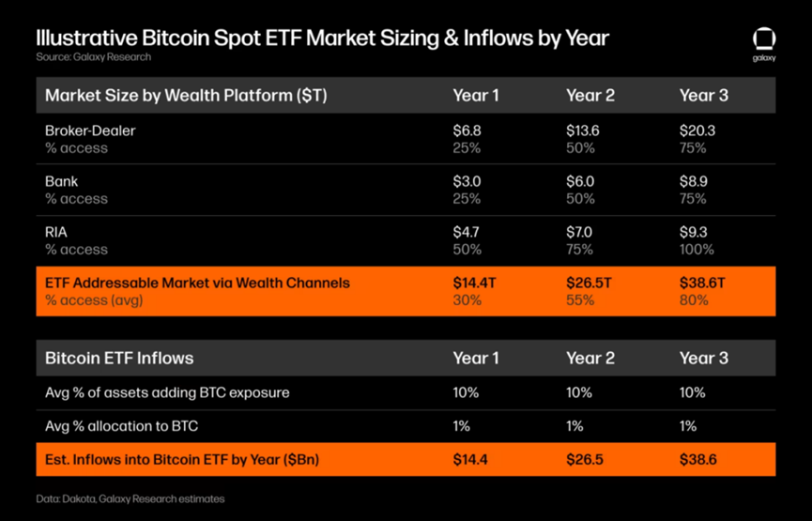The width and height of the screenshot is (812, 521).
Task: Select the $26.5T addressable market value
Action: point(589,283)
